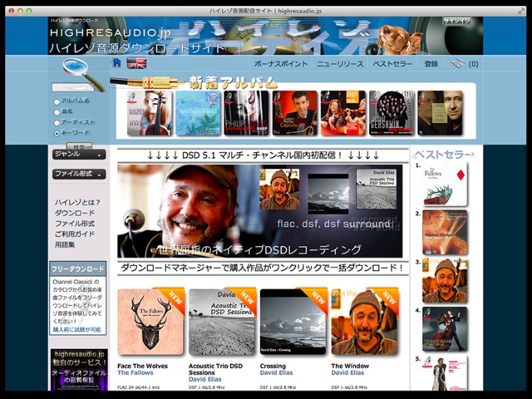532x399 pixels.
Task: Open the ダウンロード sidebar link
Action: point(75,213)
